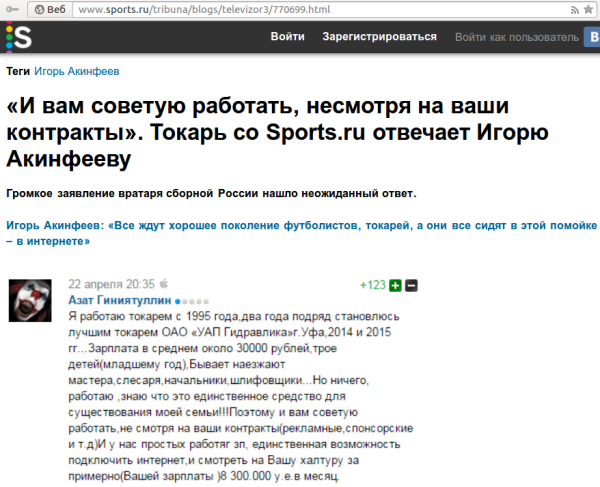Click the Веб site badge
600x487 pixels.
coord(50,9)
